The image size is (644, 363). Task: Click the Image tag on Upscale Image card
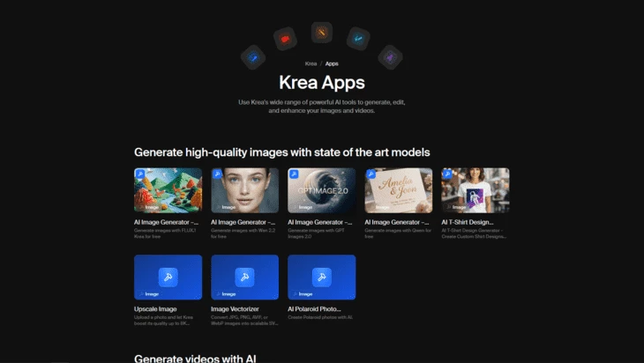pos(149,294)
